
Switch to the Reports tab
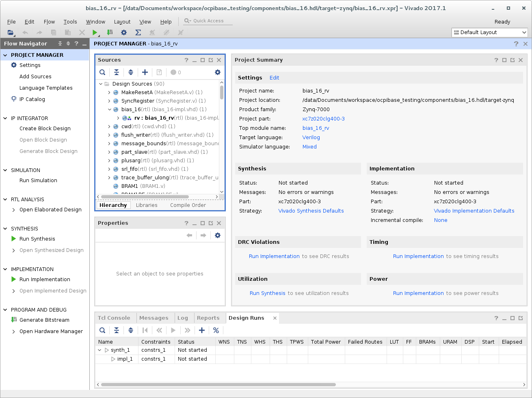point(208,318)
